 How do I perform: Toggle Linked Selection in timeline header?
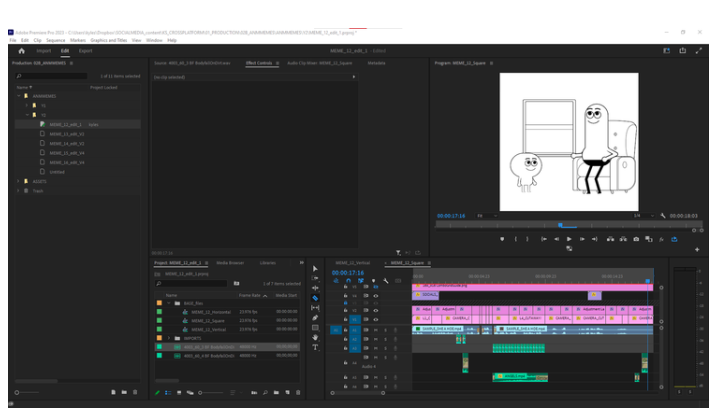tap(361, 281)
